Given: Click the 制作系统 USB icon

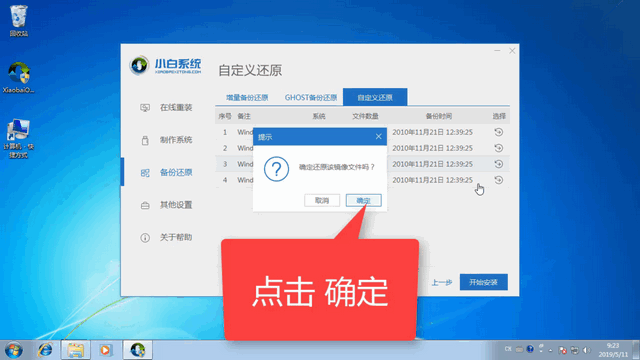Looking at the screenshot, I should (x=145, y=140).
